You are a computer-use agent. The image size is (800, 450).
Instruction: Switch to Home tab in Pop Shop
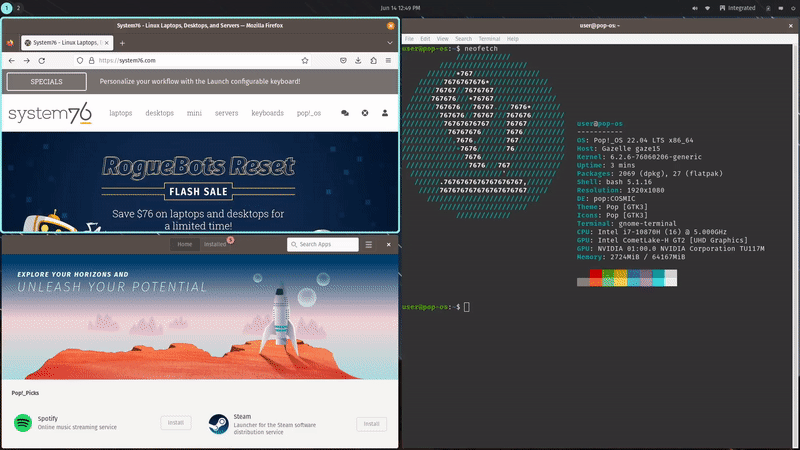[x=185, y=244]
